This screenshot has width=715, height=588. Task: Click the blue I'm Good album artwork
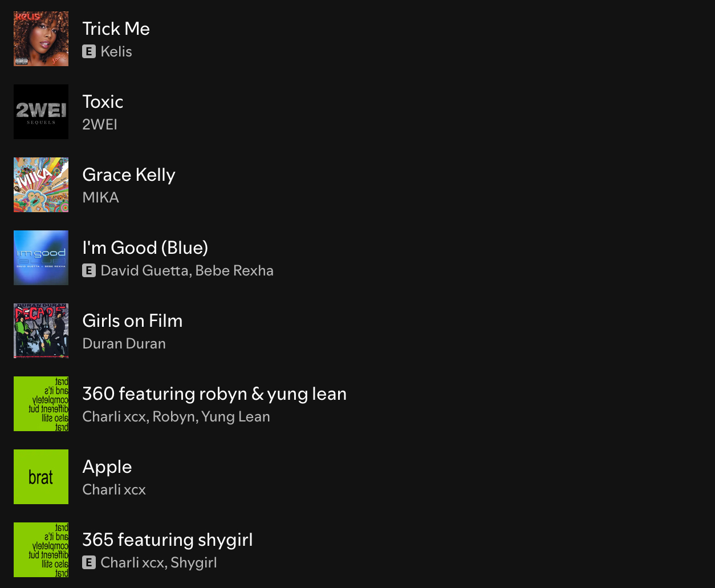coord(41,258)
